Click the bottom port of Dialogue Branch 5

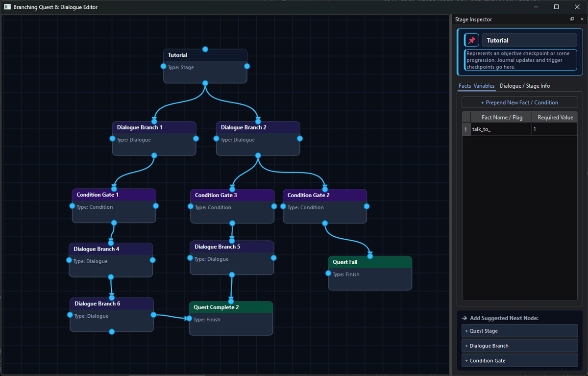coord(232,275)
